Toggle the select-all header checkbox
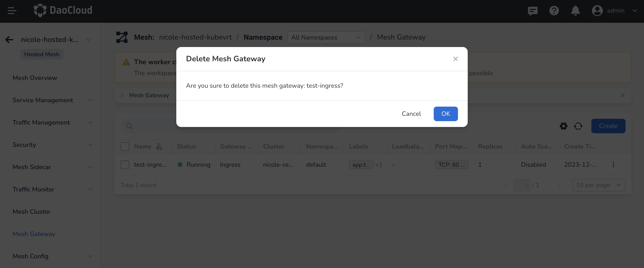Image resolution: width=644 pixels, height=268 pixels. 125,146
